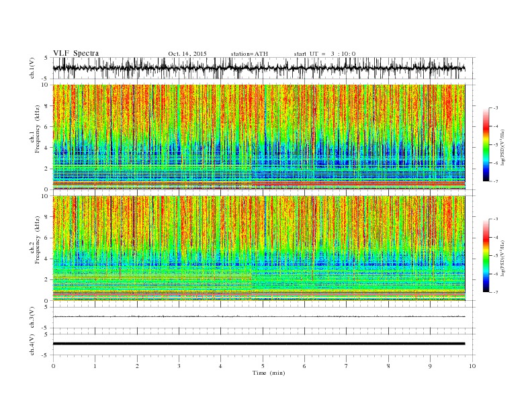The height and width of the screenshot is (411, 532).
Task: Click the ch.1 spectrogram color scale bar
Action: [486, 144]
